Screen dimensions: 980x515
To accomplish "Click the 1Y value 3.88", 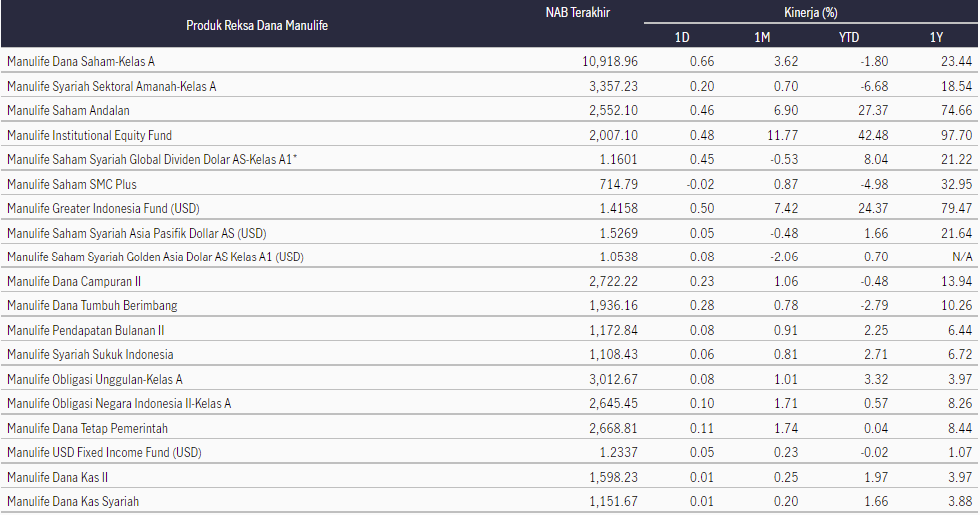I will pos(960,502).
